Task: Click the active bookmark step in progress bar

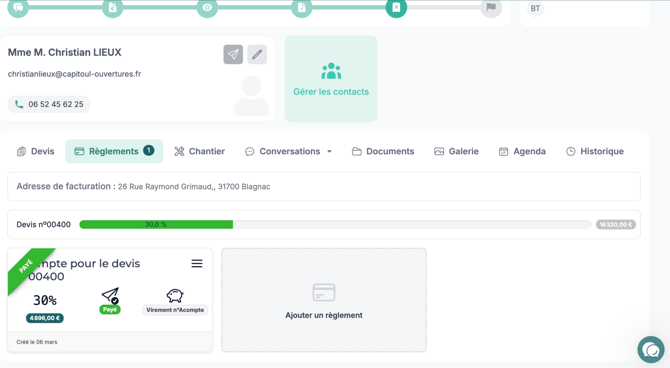Action: pos(396,7)
